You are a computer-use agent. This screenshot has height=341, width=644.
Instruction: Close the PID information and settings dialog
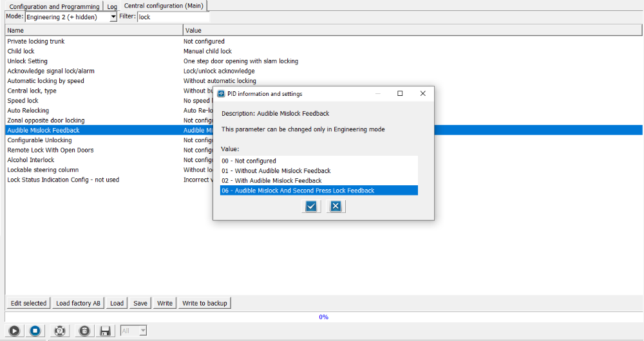coord(422,93)
